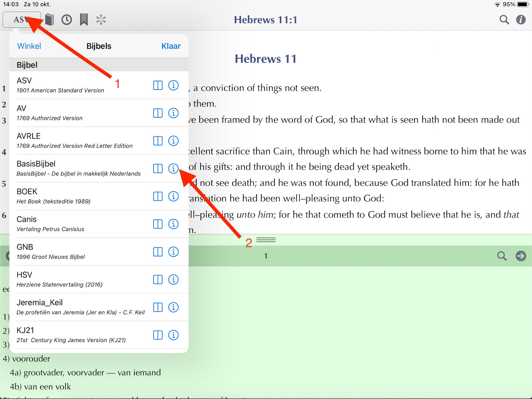
Task: Tap the search icon in green pane
Action: pyautogui.click(x=502, y=256)
